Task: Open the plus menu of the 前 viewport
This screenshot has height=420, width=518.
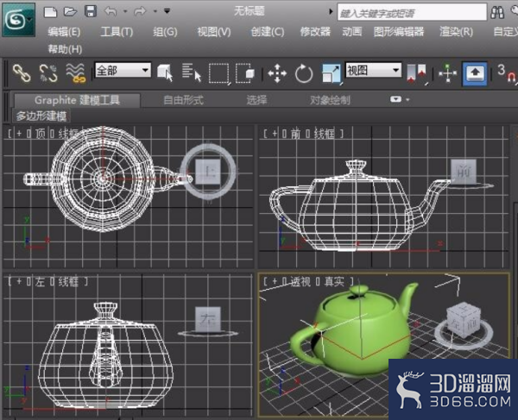Action: pyautogui.click(x=275, y=134)
